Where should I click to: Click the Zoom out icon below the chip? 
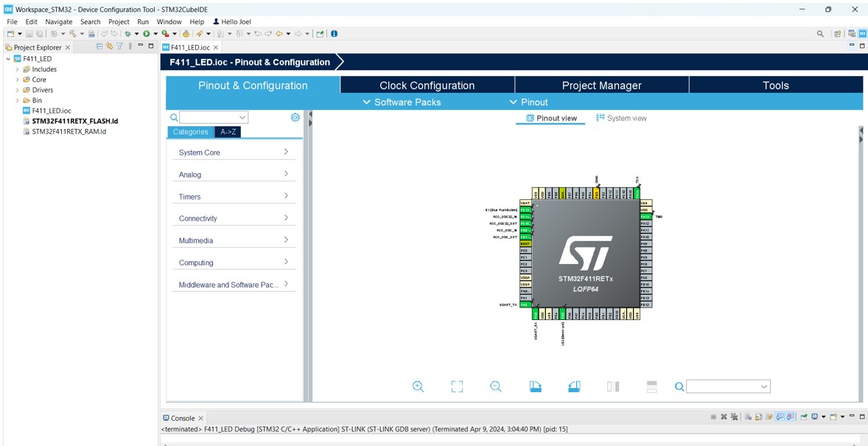[496, 387]
